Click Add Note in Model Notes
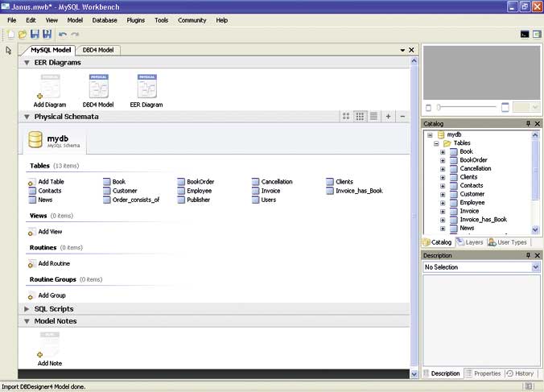Screen dimensions: 544x392 [50, 349]
